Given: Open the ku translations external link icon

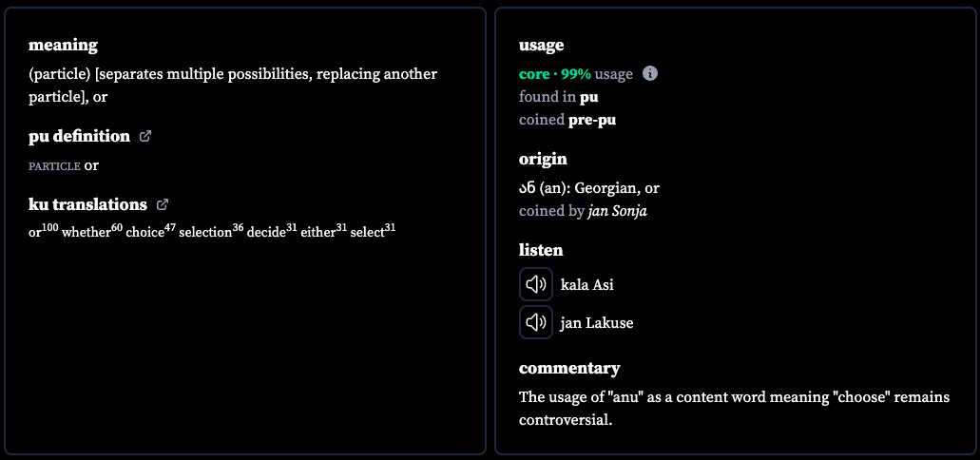Looking at the screenshot, I should click(162, 203).
